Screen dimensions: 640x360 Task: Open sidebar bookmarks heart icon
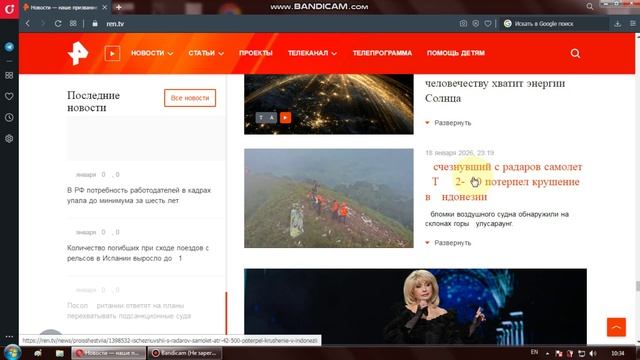(x=9, y=96)
